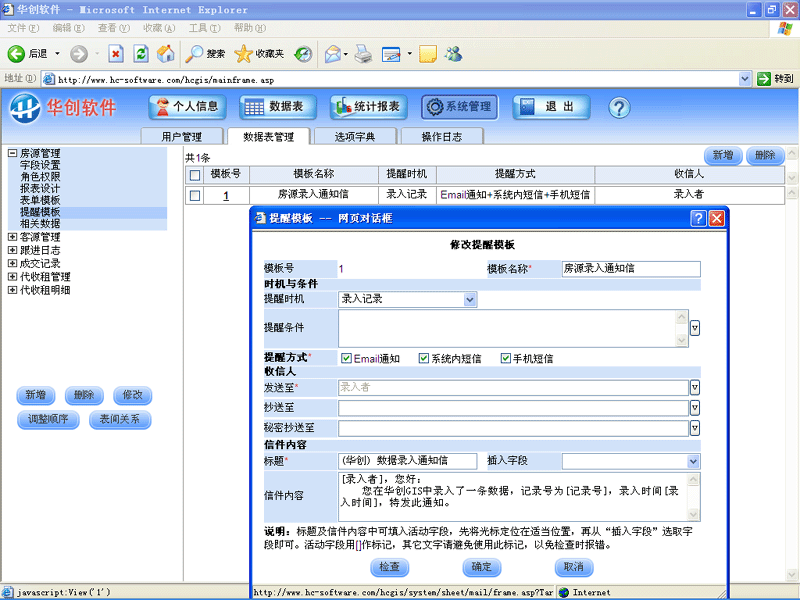
Task: Click the 华创软件 logo icon
Action: [24, 108]
